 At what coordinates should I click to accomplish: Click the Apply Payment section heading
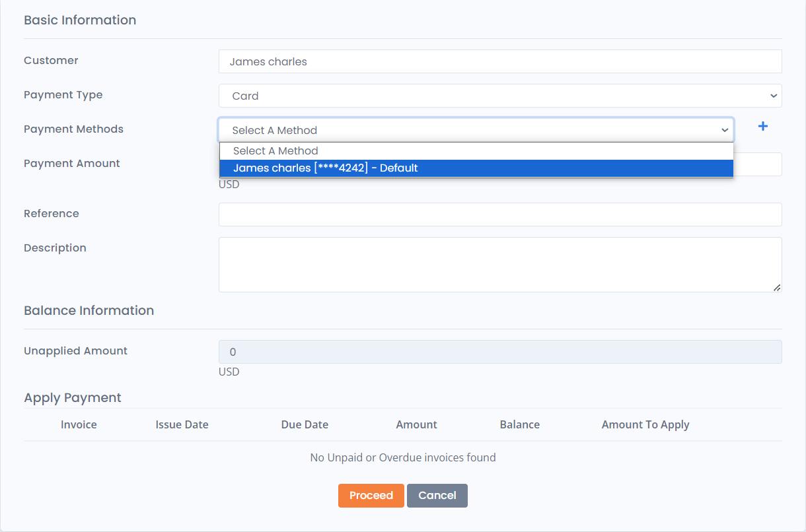(73, 397)
